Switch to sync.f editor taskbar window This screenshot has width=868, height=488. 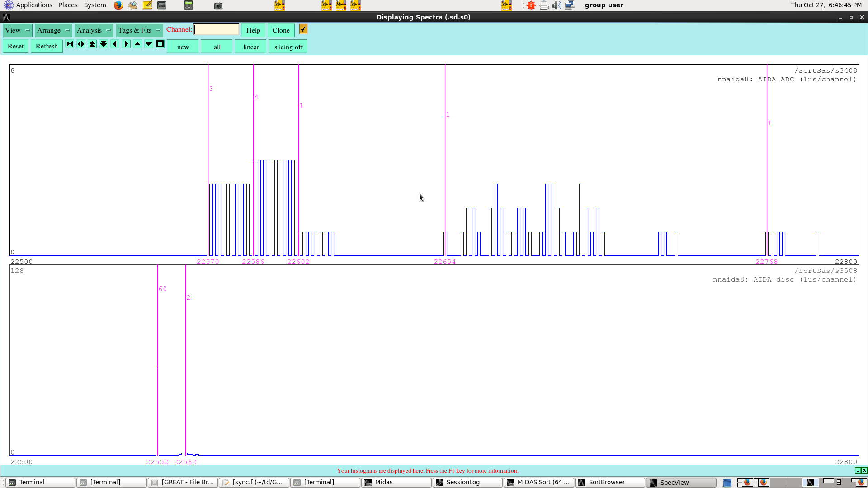pyautogui.click(x=254, y=483)
